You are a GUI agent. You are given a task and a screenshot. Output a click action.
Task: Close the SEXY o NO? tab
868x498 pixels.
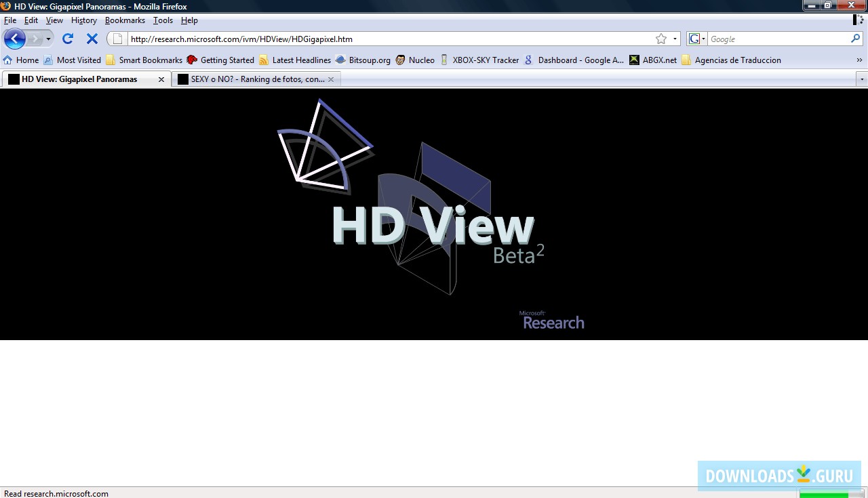tap(331, 79)
